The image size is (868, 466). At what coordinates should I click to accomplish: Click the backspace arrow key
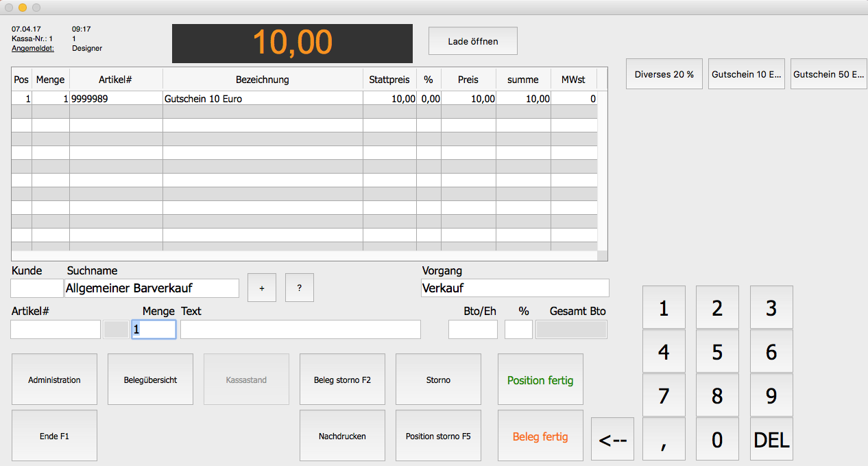pyautogui.click(x=612, y=439)
